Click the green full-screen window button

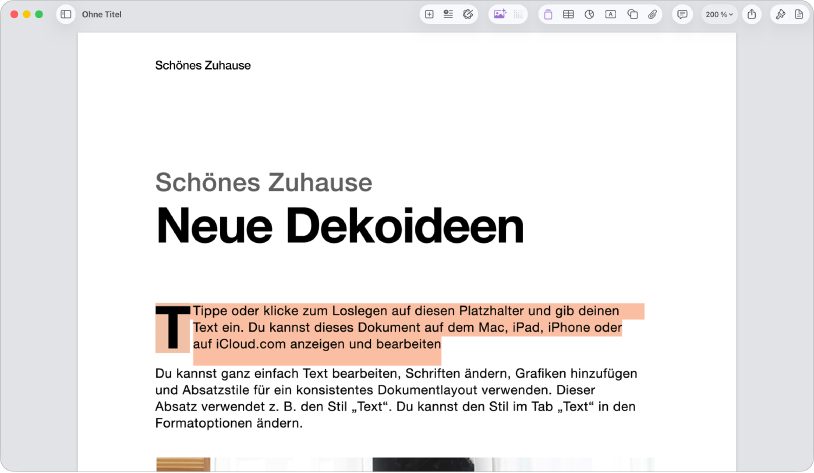pyautogui.click(x=39, y=15)
